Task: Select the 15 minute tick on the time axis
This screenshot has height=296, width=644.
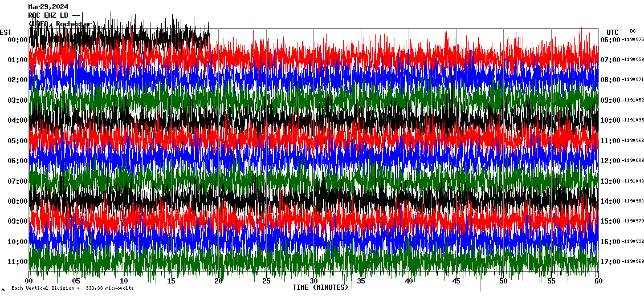Action: tap(171, 281)
